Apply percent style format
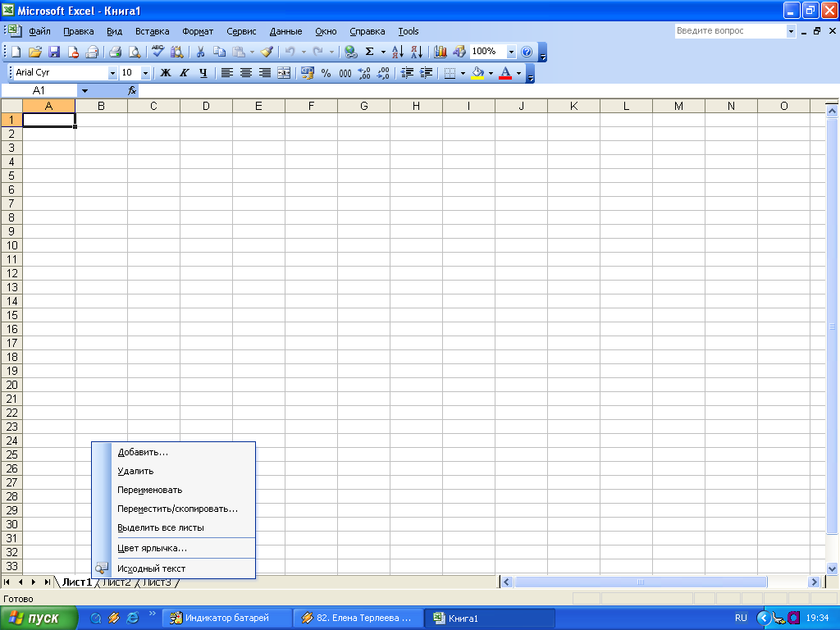 326,73
